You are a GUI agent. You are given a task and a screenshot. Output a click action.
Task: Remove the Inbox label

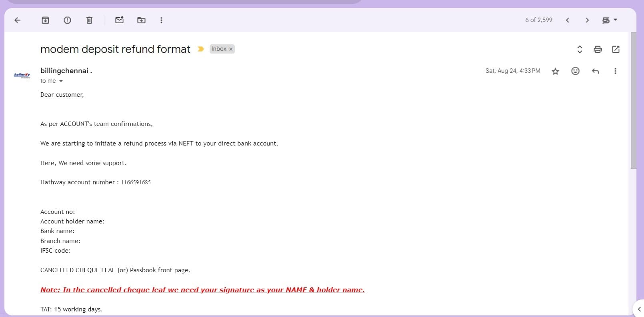[231, 49]
